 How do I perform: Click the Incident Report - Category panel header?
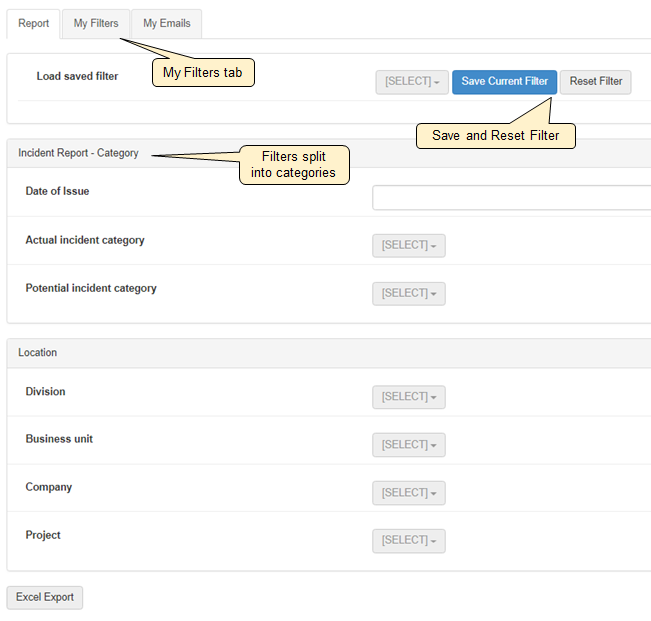pyautogui.click(x=79, y=154)
